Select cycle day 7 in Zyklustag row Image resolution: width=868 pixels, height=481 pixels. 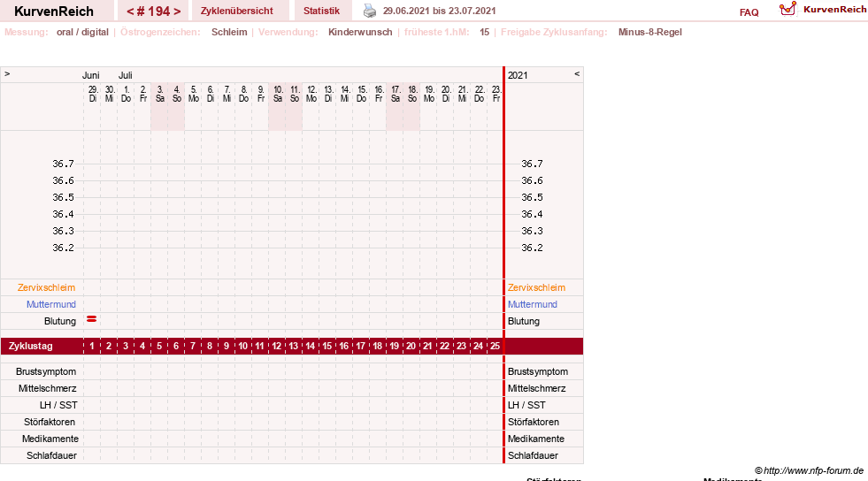193,346
